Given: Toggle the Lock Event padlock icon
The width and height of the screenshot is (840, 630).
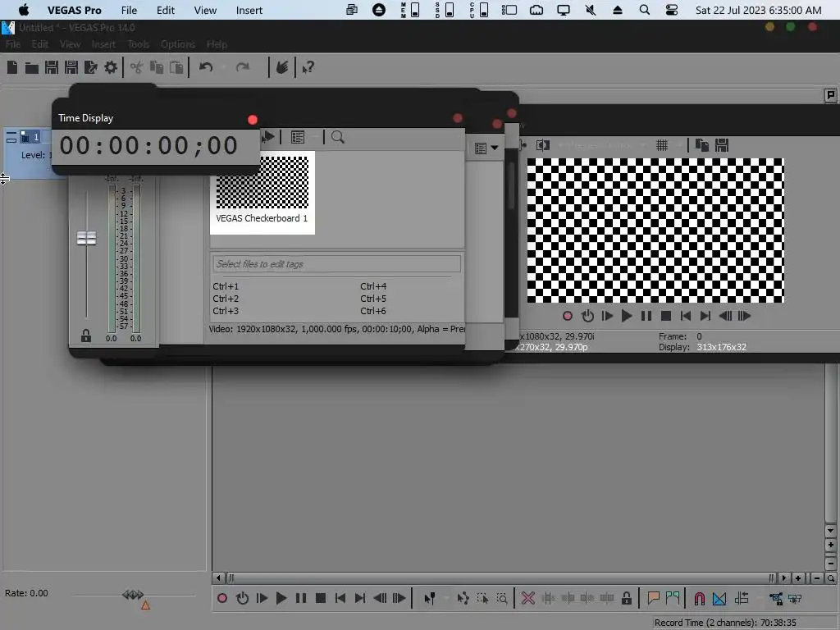Looking at the screenshot, I should click(x=626, y=598).
